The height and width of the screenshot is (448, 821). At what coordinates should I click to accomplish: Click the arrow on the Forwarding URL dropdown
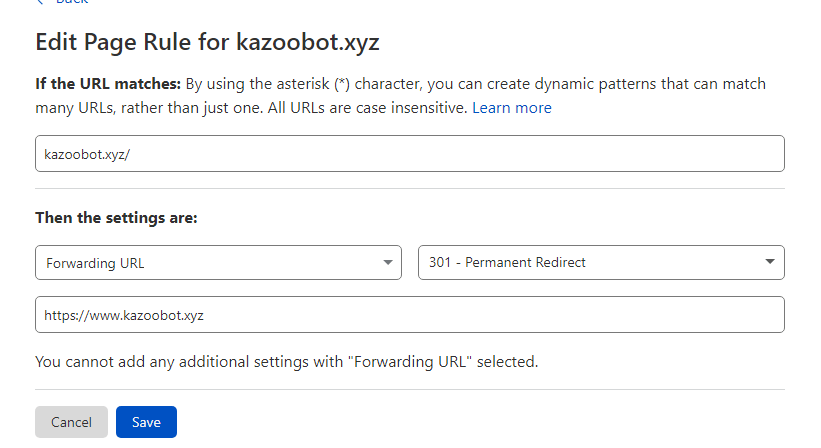click(x=387, y=262)
